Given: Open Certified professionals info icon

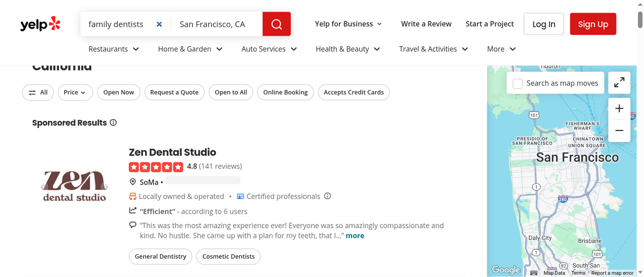Looking at the screenshot, I should (328, 196).
